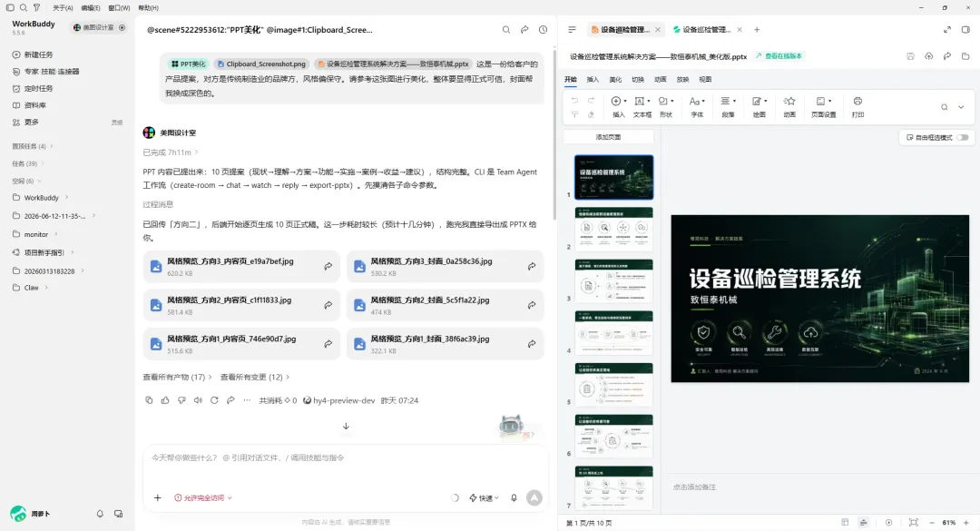Read the reply aloud with speaker icon

[198, 400]
